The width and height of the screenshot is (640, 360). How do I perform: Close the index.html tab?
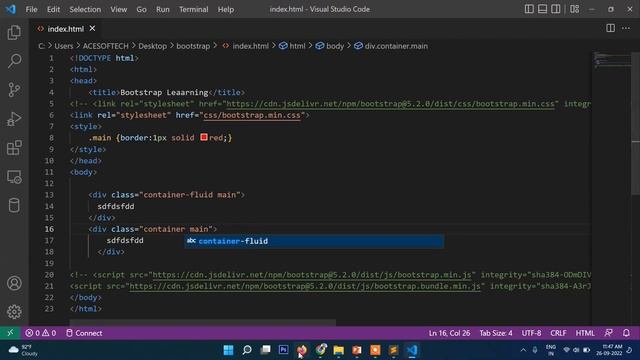tap(92, 29)
